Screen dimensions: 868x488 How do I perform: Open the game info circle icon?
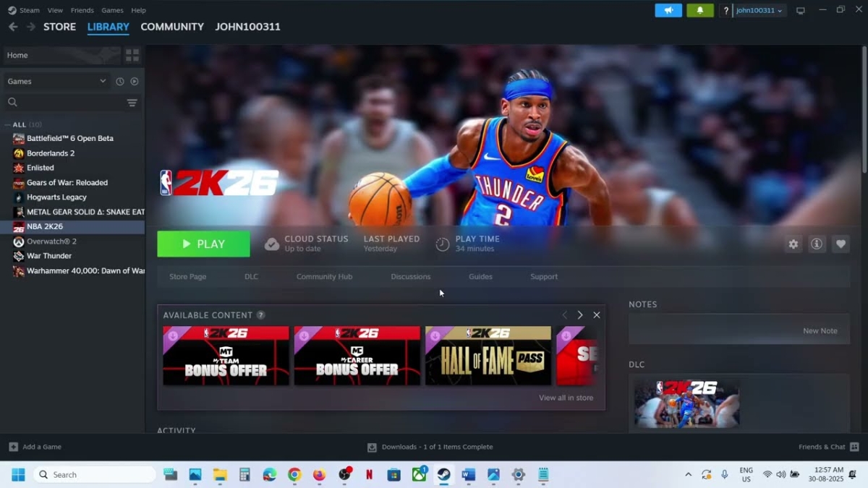point(817,244)
